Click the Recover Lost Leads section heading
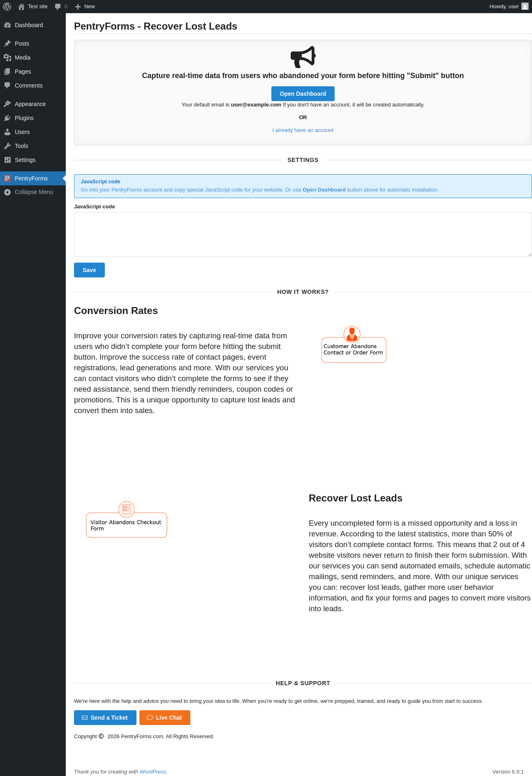 [x=356, y=498]
